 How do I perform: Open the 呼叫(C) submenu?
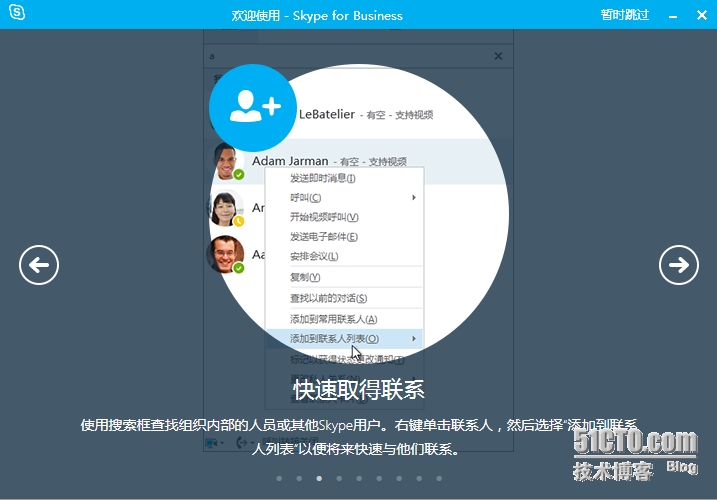coord(344,198)
